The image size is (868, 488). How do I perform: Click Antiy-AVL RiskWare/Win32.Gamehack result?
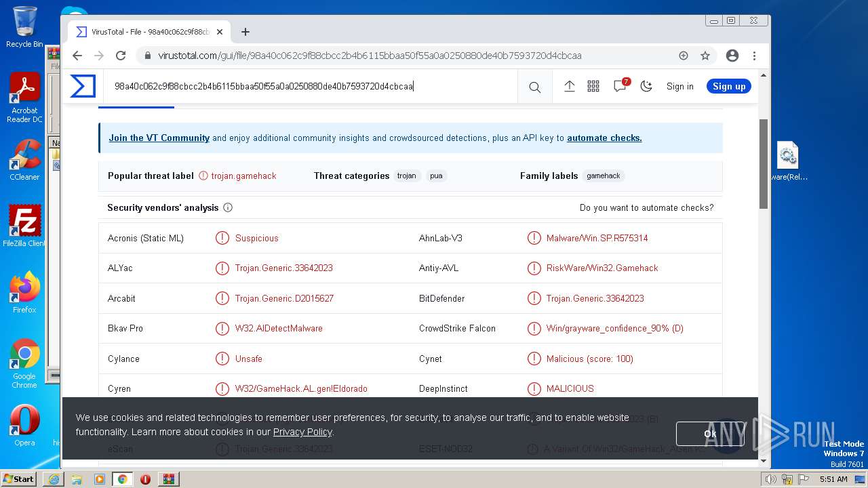point(602,268)
